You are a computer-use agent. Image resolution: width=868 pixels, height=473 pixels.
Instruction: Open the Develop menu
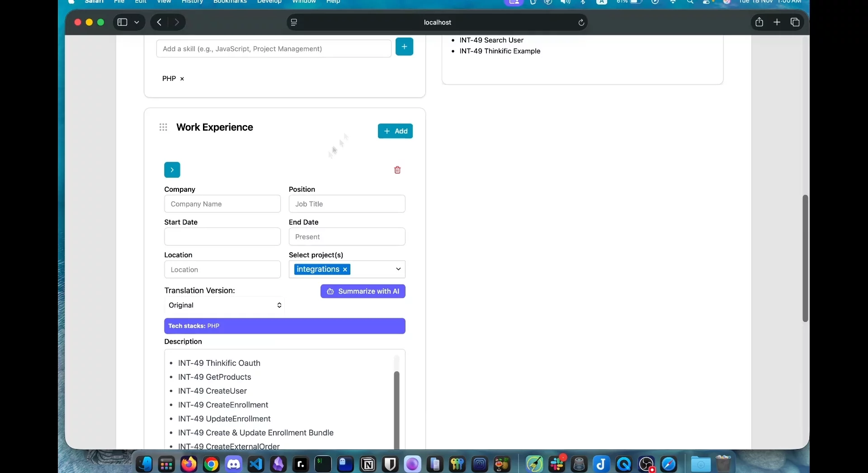click(269, 2)
